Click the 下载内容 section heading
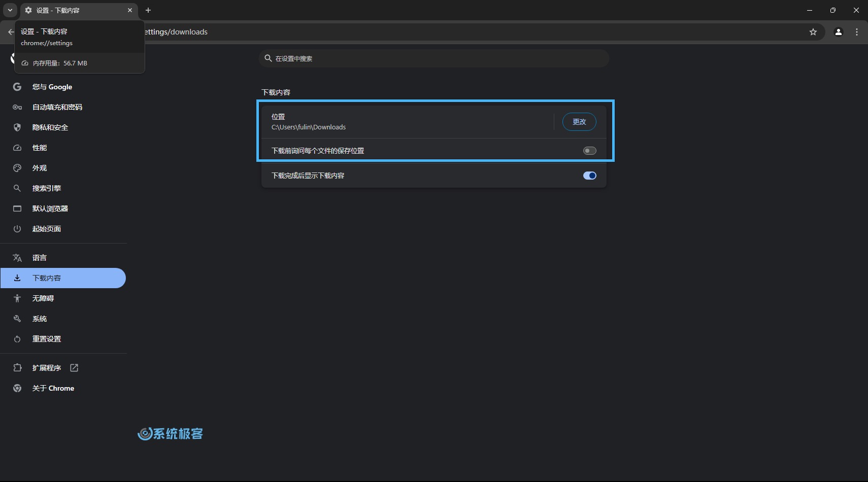Screen dimensions: 868x482 (276, 92)
